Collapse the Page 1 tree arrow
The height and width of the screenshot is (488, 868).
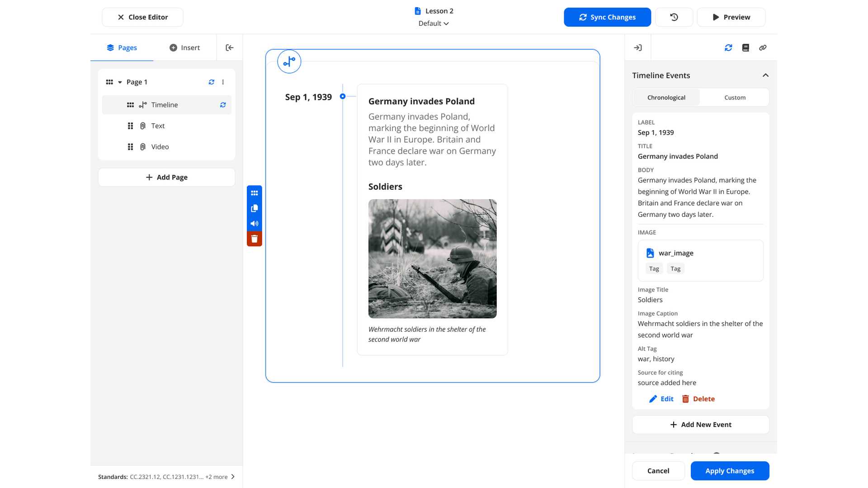(120, 82)
